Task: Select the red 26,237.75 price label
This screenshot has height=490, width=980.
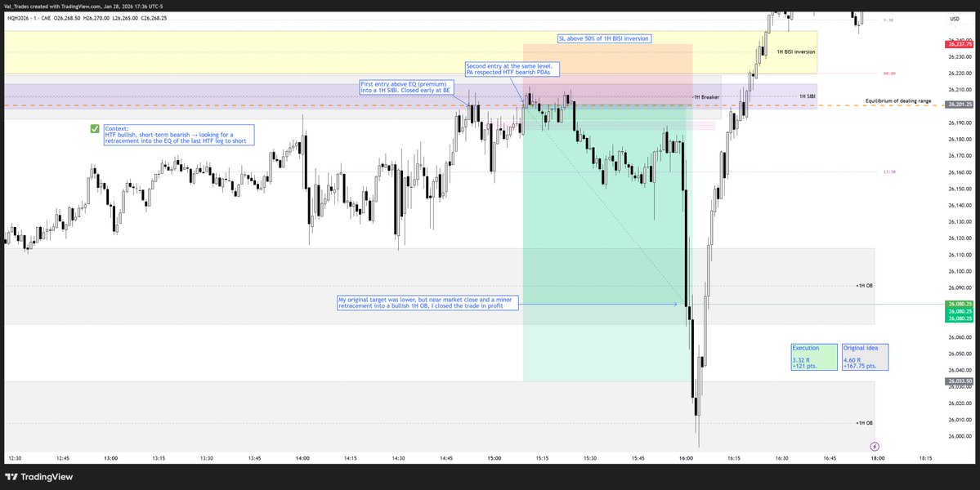Action: (x=960, y=44)
